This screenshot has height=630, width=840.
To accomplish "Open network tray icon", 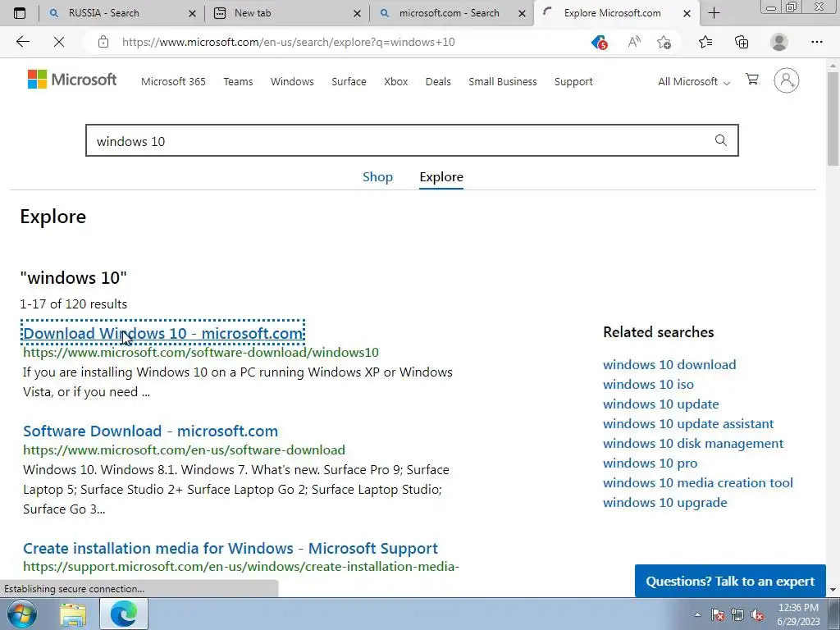I will 737,614.
